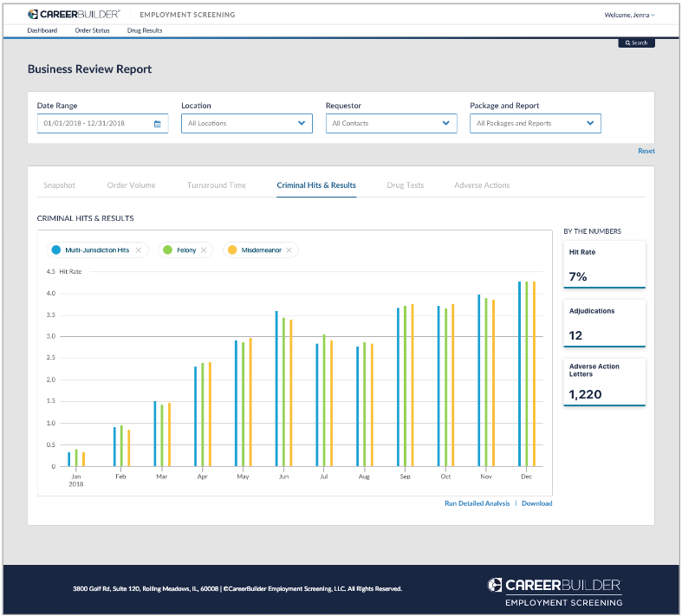Remove the Multi-Jurisdiction Hits filter chip

click(x=139, y=250)
